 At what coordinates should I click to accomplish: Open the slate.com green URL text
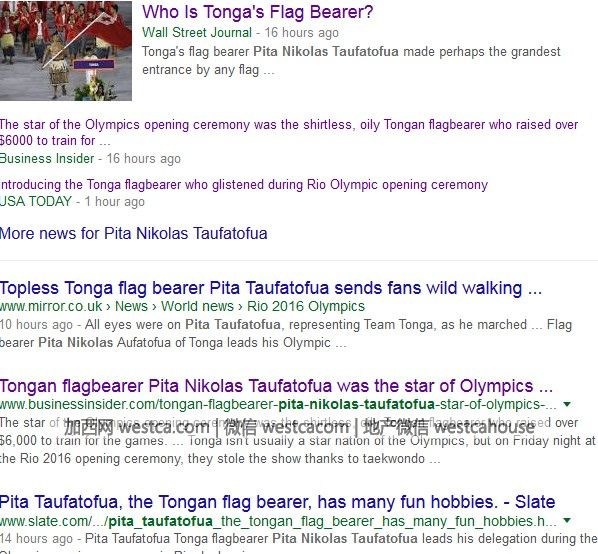[x=278, y=521]
